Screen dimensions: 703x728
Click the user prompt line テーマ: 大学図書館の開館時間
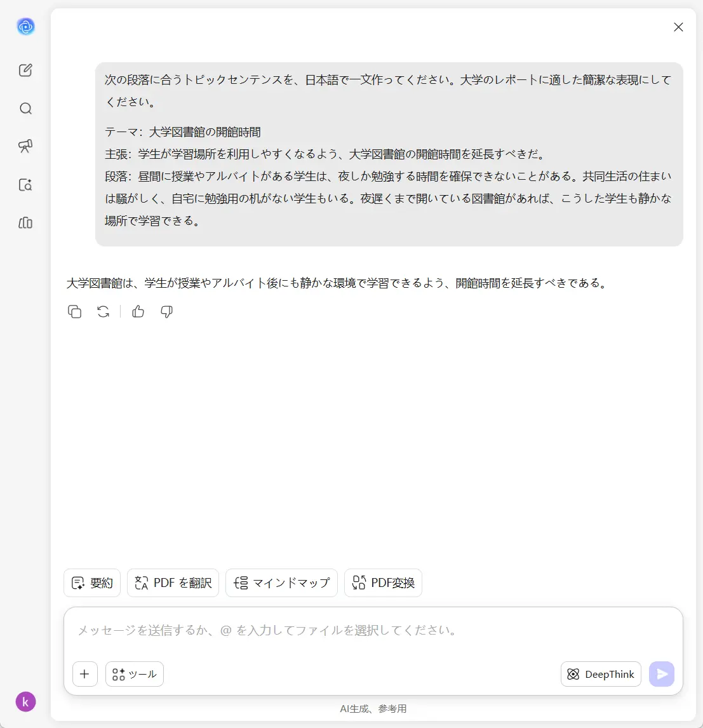pos(183,132)
